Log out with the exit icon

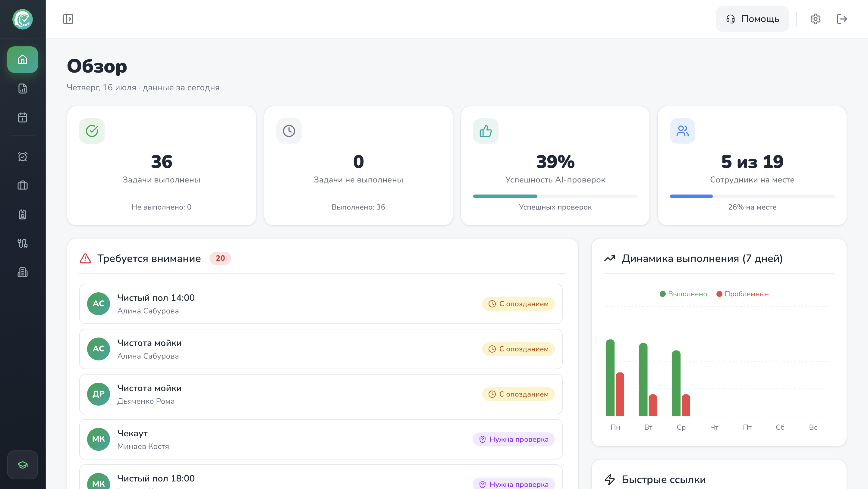842,19
